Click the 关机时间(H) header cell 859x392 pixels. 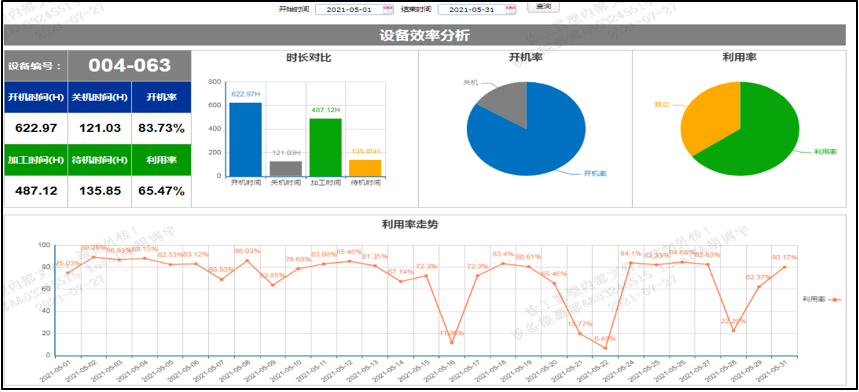coord(100,97)
